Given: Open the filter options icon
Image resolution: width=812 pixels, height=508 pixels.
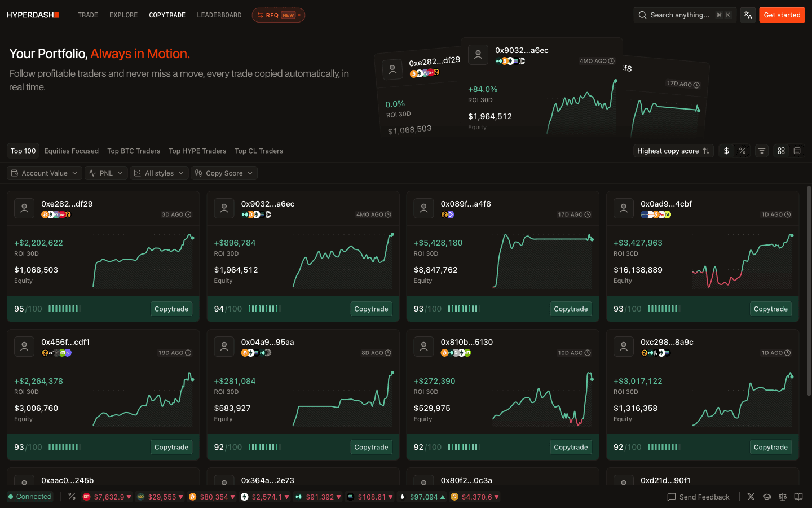Looking at the screenshot, I should (762, 151).
